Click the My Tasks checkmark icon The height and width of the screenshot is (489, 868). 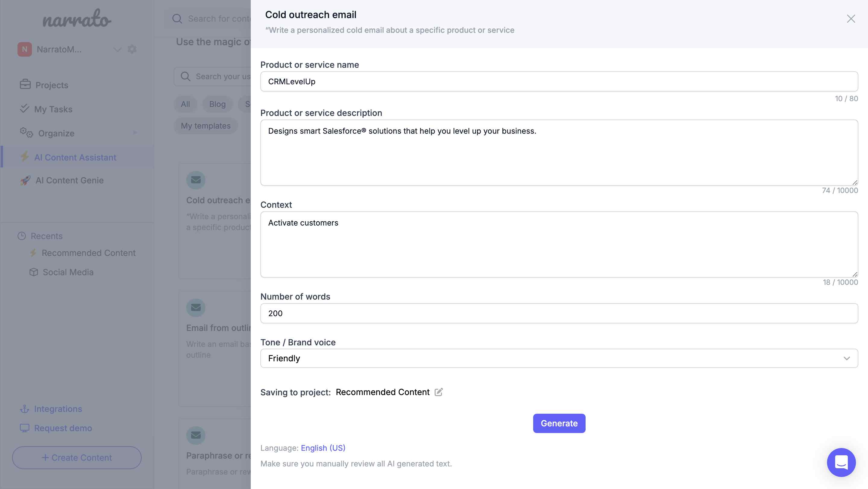pos(24,108)
